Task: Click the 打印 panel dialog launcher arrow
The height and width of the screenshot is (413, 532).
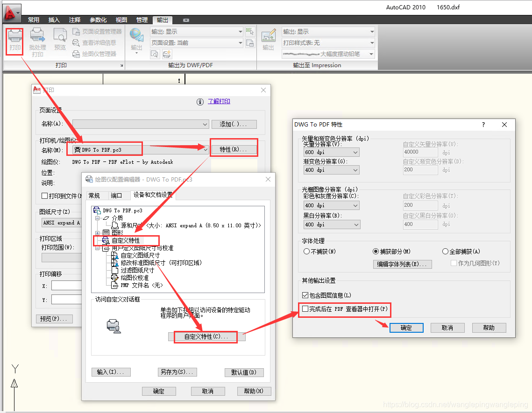Action: point(121,65)
